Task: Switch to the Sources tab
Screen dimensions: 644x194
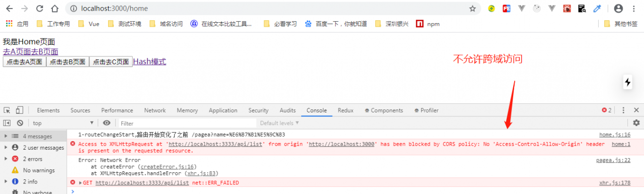Action: pos(80,110)
